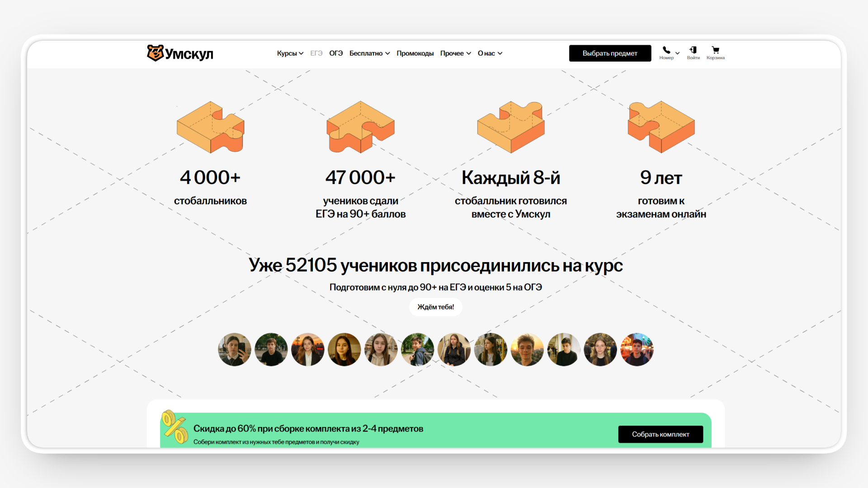This screenshot has height=488, width=868.
Task: Click the Каждый 8-й heading
Action: [x=511, y=178]
